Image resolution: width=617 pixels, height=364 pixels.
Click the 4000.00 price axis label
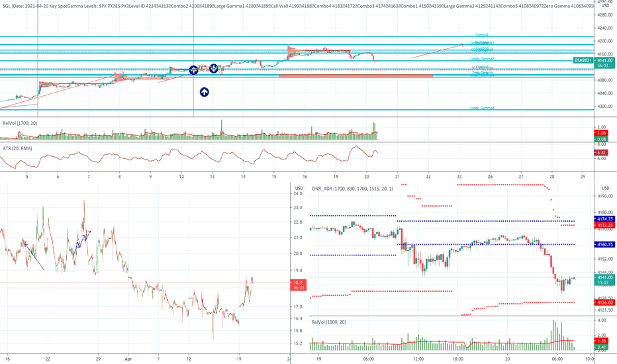(x=605, y=107)
